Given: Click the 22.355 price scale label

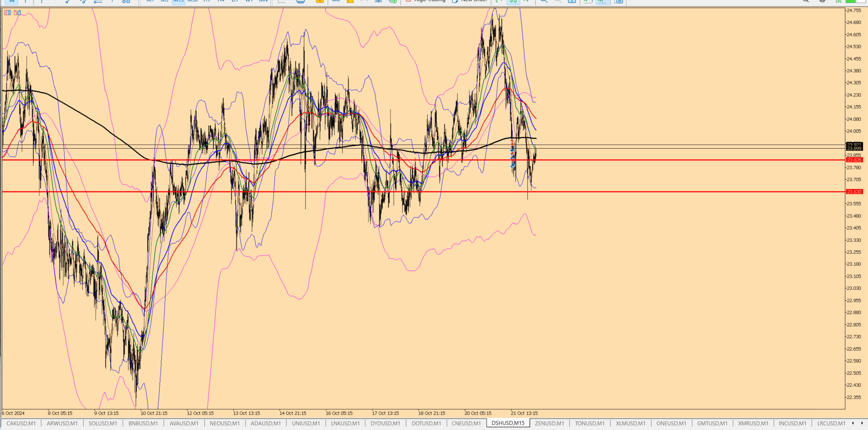Looking at the screenshot, I should pos(854,397).
